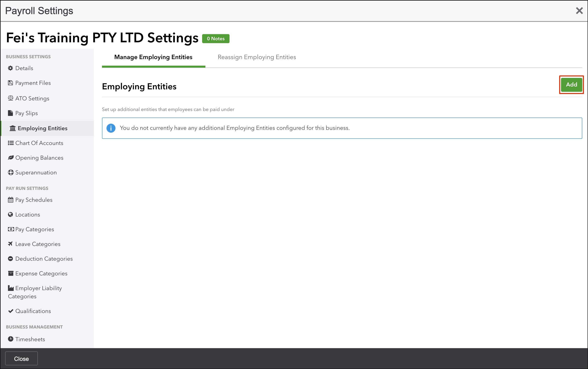588x369 pixels.
Task: Click the Pay Schedules calendar icon
Action: tap(10, 200)
